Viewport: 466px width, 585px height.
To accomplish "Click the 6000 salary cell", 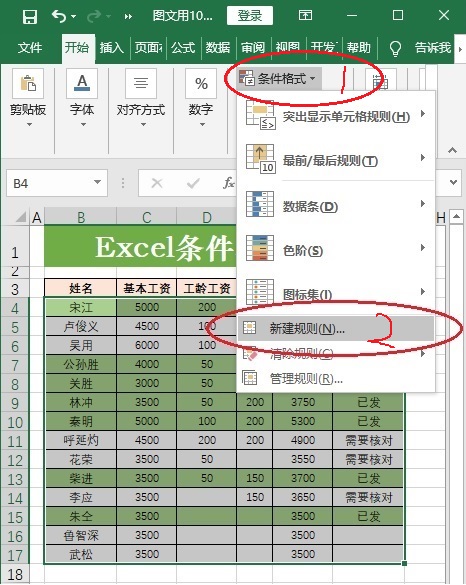I will coord(147,345).
